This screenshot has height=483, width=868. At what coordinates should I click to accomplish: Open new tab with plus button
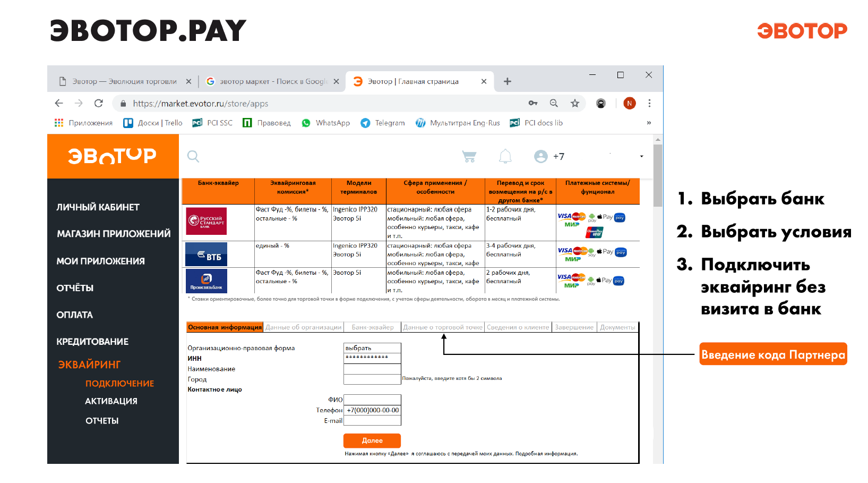(x=508, y=81)
